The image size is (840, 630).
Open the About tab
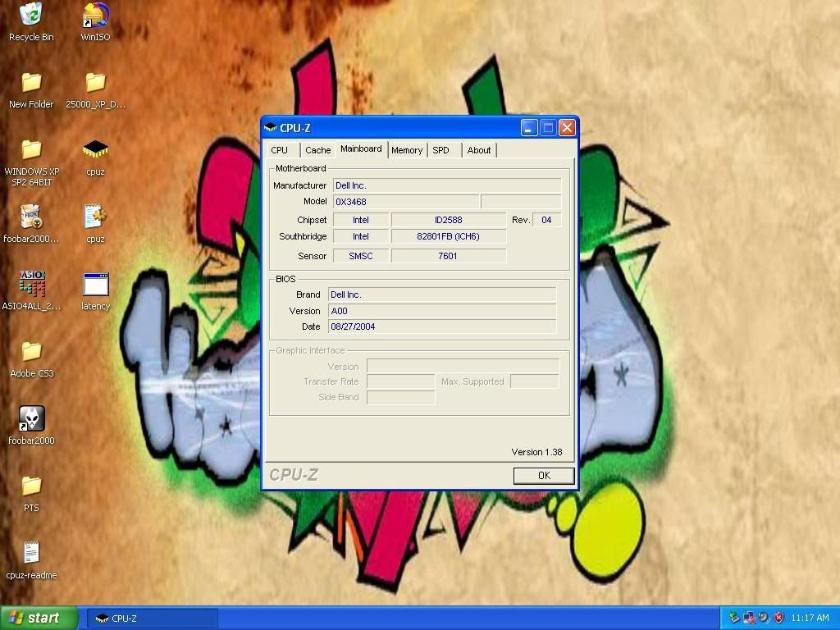coord(478,150)
